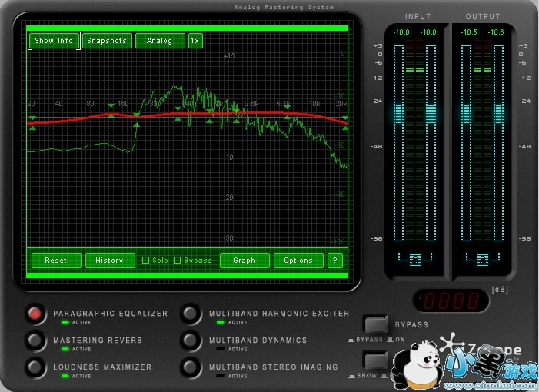
Task: Click the Show Info button
Action: pyautogui.click(x=54, y=41)
